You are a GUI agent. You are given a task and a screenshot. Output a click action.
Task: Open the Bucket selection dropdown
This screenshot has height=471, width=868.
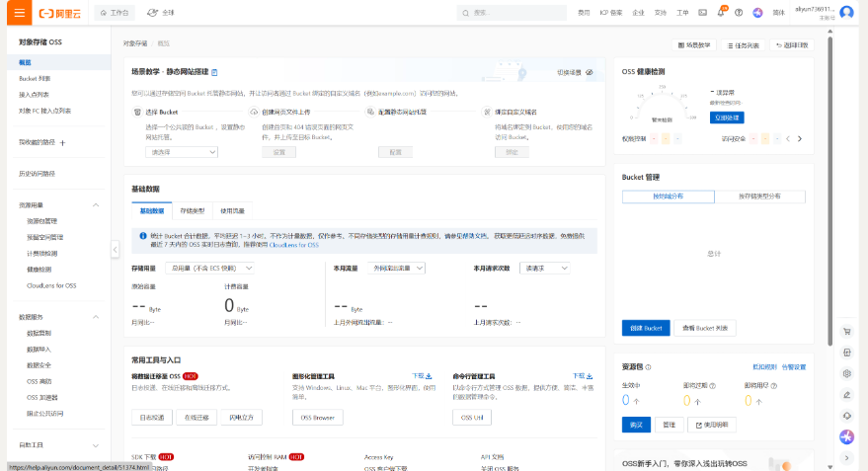coord(182,152)
